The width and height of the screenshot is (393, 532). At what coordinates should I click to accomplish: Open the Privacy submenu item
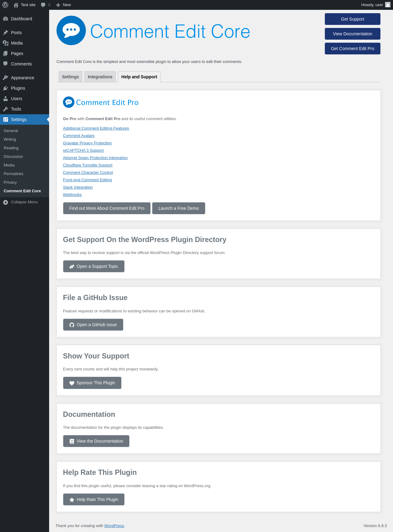25,182
